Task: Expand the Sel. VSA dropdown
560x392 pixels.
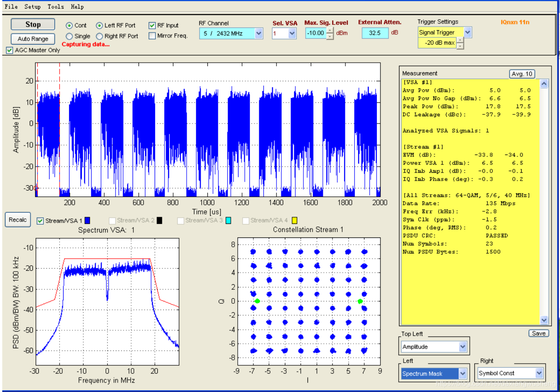Action: point(284,33)
